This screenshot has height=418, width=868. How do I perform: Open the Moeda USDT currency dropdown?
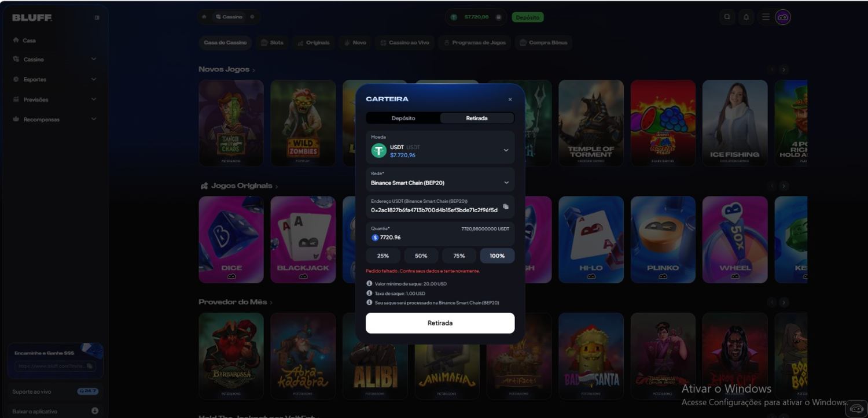point(440,147)
